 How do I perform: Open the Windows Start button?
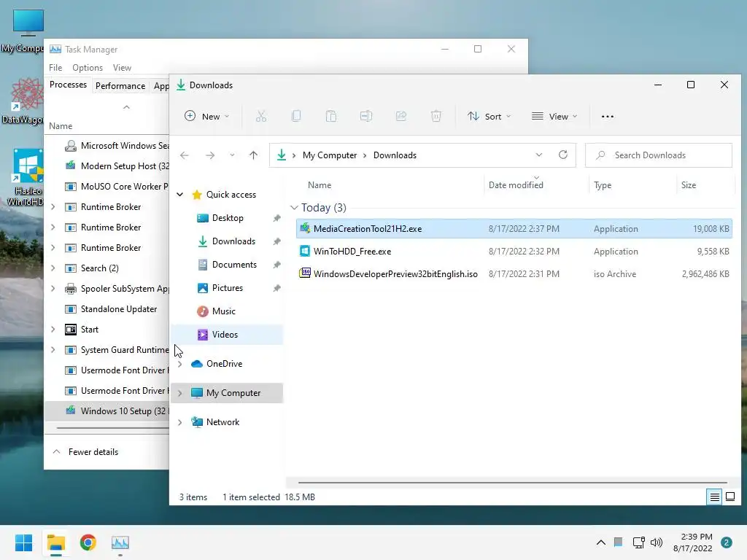point(24,542)
